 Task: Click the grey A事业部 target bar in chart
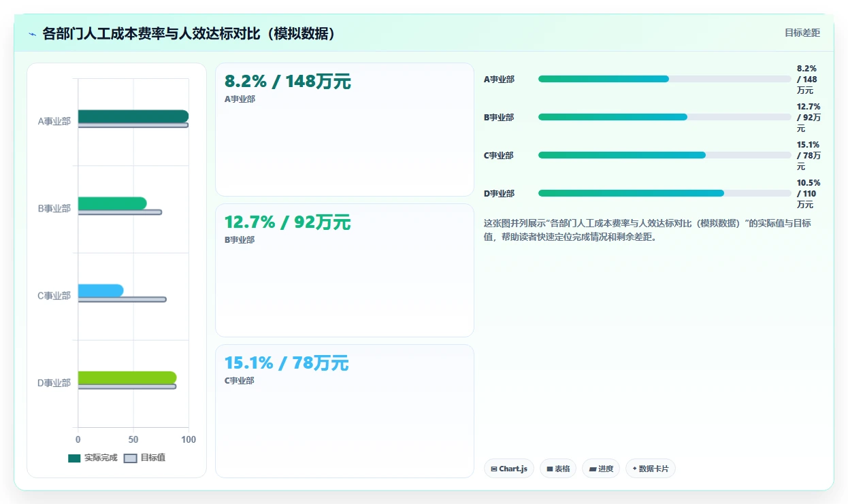point(133,125)
